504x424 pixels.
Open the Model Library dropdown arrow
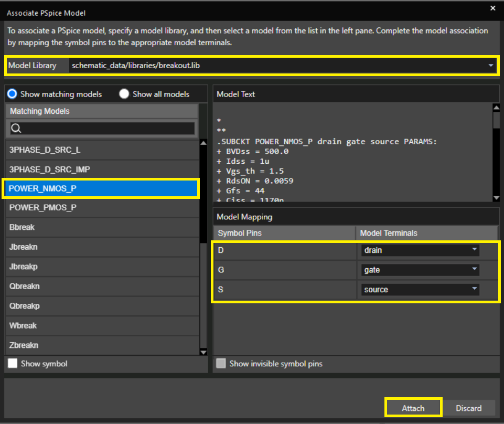490,66
